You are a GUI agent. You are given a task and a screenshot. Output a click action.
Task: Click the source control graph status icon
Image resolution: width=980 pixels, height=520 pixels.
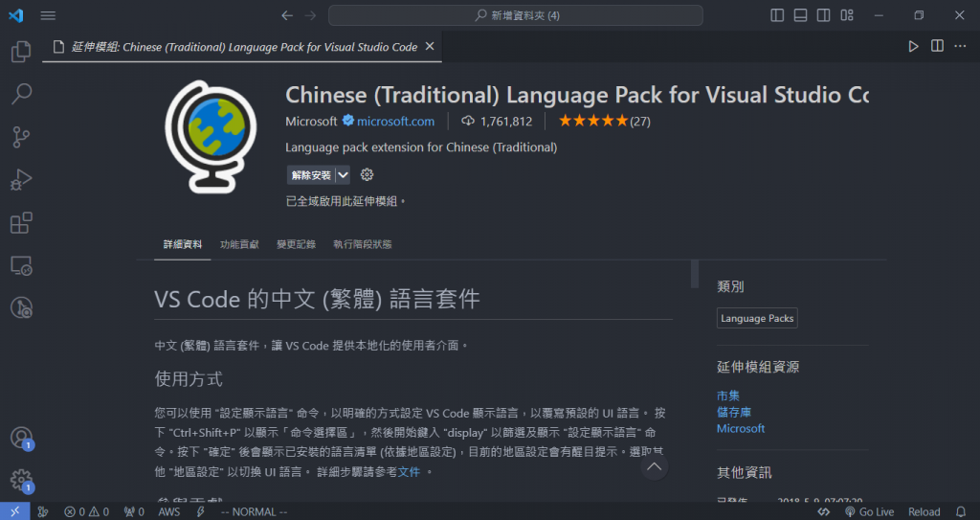(42, 512)
